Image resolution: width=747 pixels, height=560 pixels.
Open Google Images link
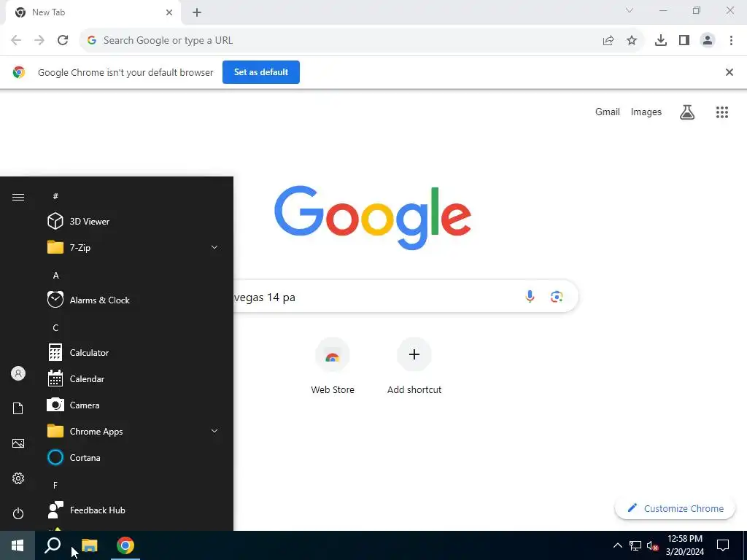tap(646, 112)
